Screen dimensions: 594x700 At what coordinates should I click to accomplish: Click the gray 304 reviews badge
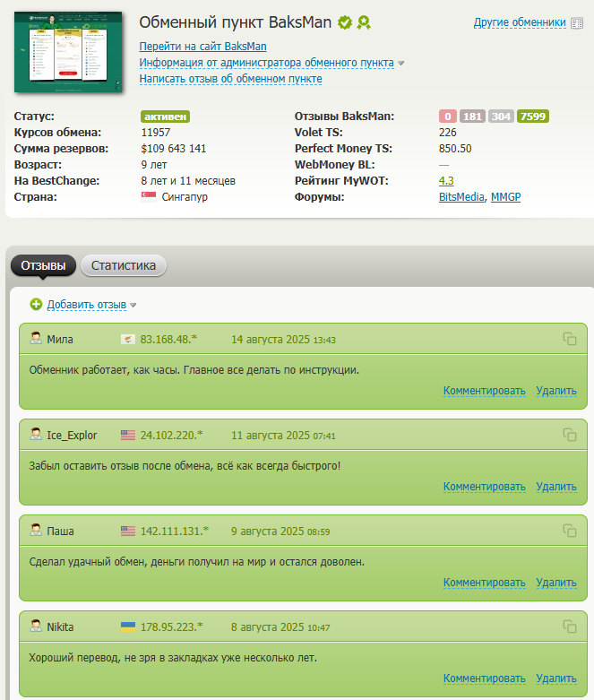[501, 117]
